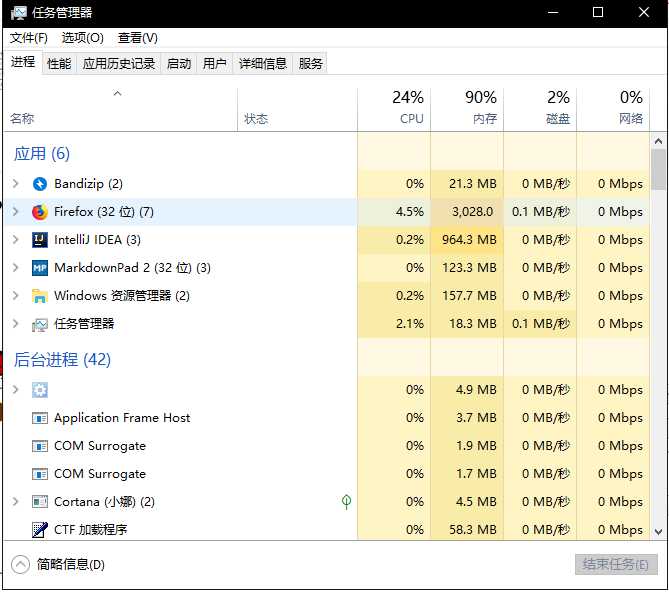
Task: Sort by the 90% 内存 column
Action: [x=467, y=110]
